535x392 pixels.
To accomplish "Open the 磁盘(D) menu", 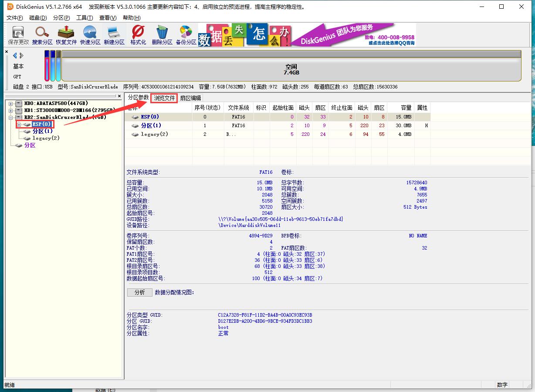I will click(38, 18).
